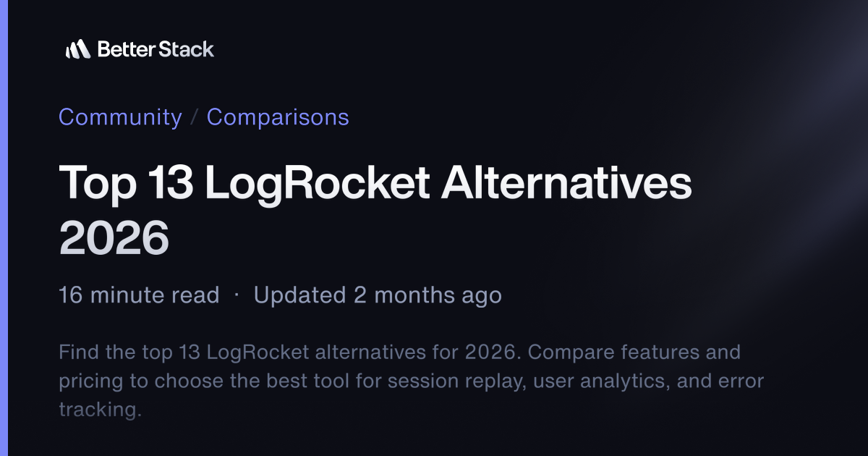The height and width of the screenshot is (456, 868).
Task: Click the 16 minute read label
Action: coord(139,295)
